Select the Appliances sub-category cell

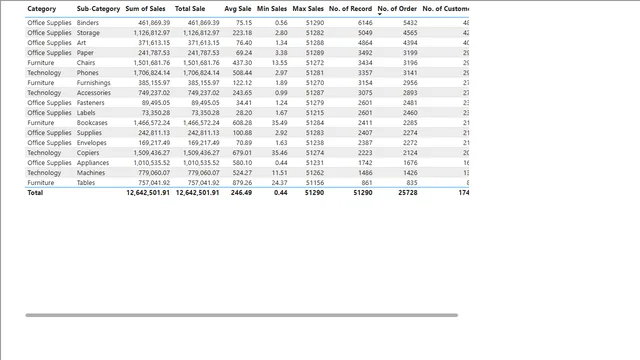pos(93,163)
